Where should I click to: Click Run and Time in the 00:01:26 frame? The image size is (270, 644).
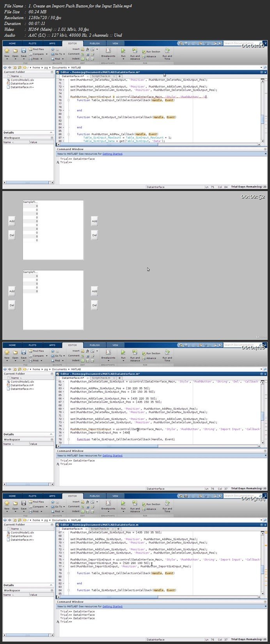167,53
